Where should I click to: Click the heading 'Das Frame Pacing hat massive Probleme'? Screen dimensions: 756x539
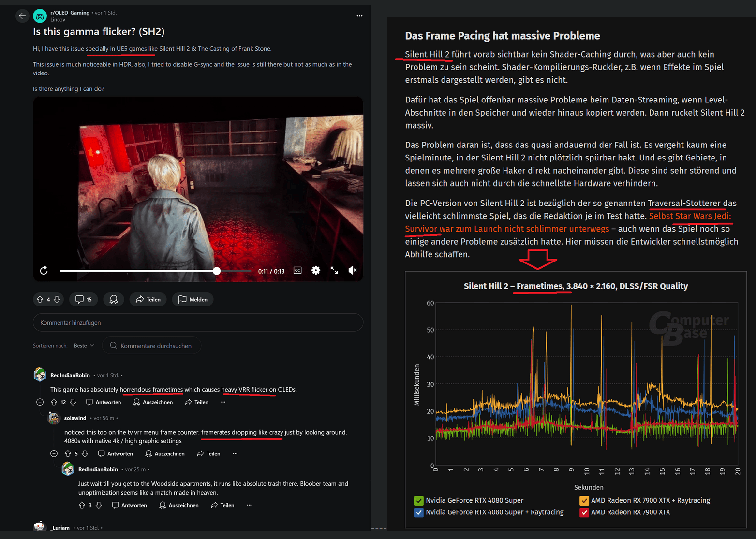(x=503, y=36)
